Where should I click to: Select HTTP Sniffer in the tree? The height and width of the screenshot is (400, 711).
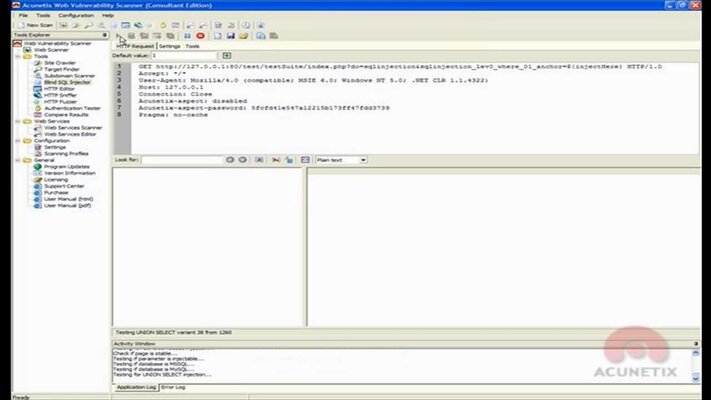pos(60,95)
